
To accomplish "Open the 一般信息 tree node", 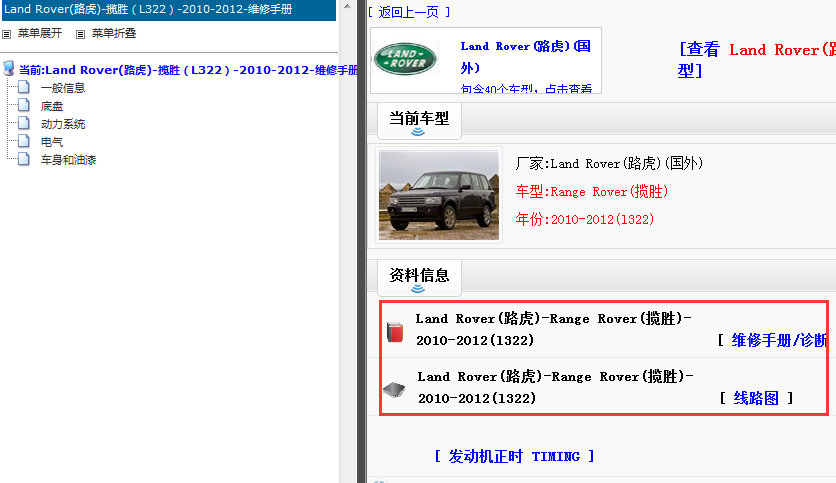I will point(63,88).
